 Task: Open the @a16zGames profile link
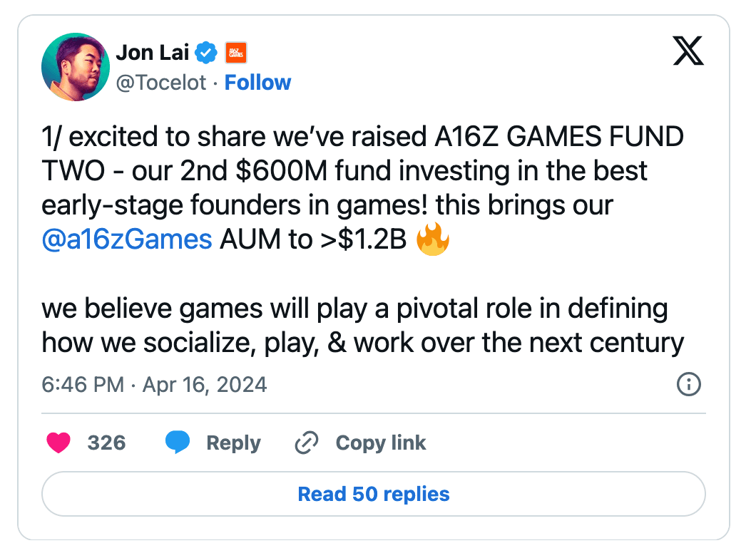(126, 240)
